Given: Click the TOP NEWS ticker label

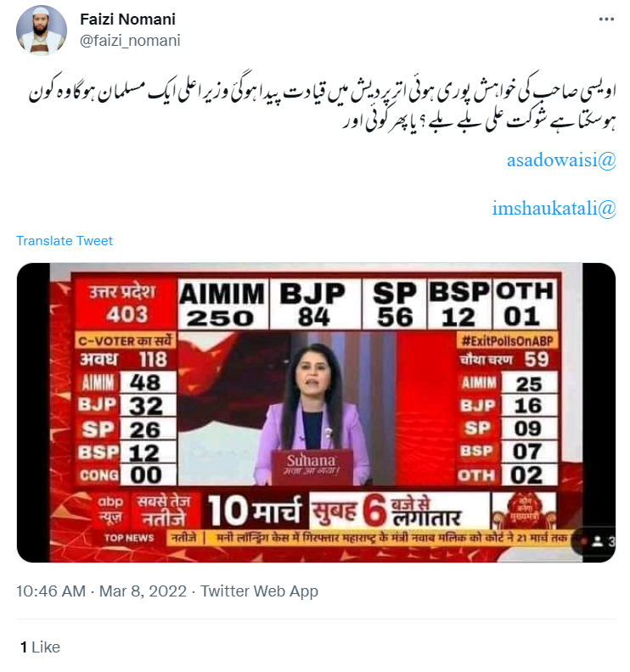Looking at the screenshot, I should 129,538.
